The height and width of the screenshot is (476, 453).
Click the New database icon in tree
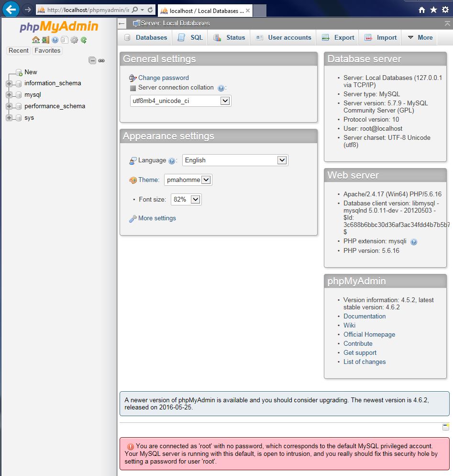point(19,73)
